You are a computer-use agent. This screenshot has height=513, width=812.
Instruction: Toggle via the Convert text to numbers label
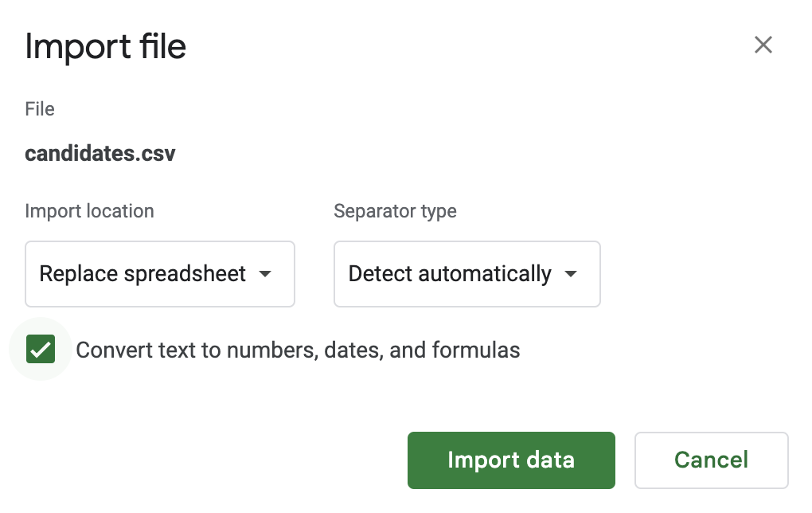coord(298,350)
